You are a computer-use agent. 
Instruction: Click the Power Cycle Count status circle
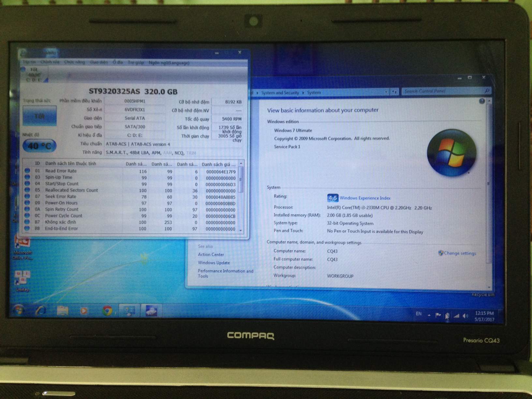27,215
